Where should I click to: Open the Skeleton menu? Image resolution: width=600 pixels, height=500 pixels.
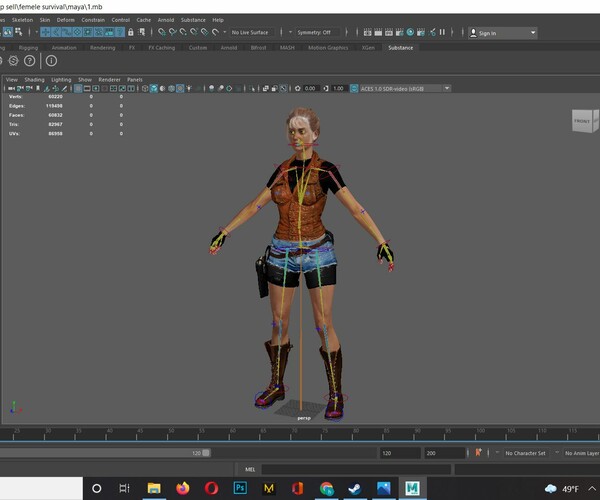pos(22,20)
